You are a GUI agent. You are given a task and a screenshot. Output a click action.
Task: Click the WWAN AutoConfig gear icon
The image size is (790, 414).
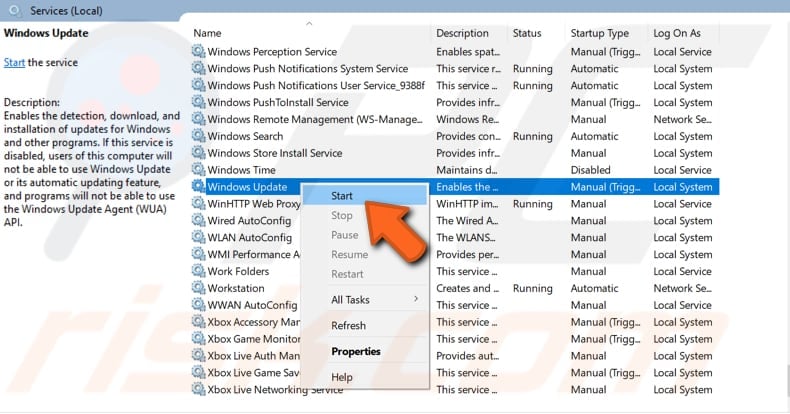pos(199,304)
